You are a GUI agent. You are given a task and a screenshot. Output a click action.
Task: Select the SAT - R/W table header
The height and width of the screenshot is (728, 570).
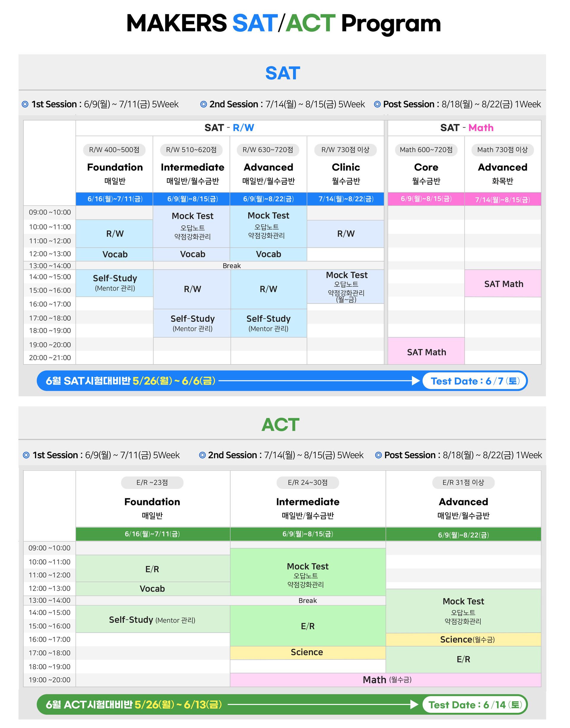(229, 128)
